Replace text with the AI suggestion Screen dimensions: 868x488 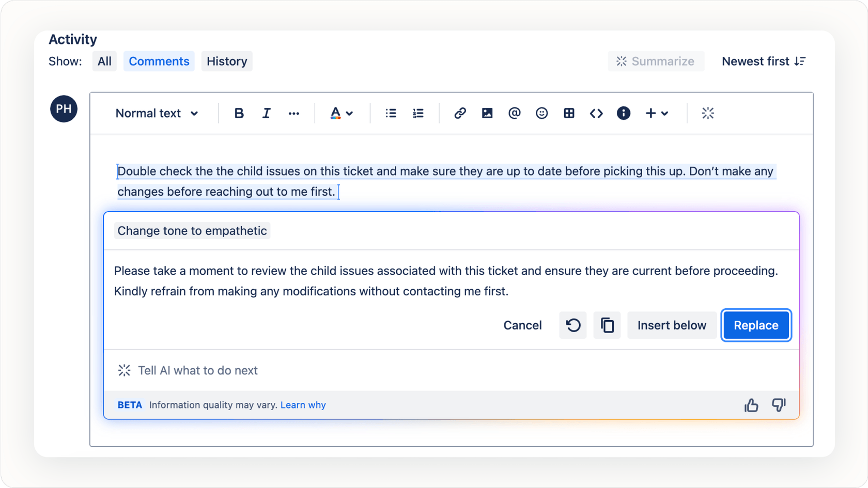755,325
